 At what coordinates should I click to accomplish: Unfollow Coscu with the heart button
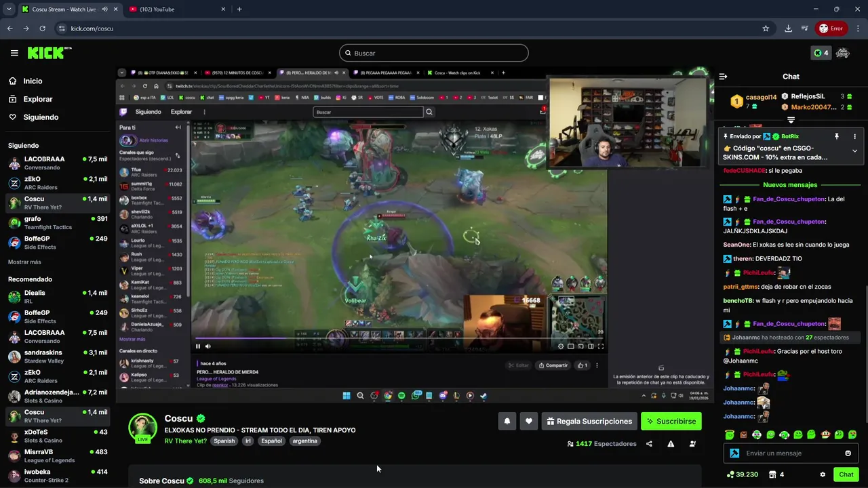pyautogui.click(x=528, y=421)
